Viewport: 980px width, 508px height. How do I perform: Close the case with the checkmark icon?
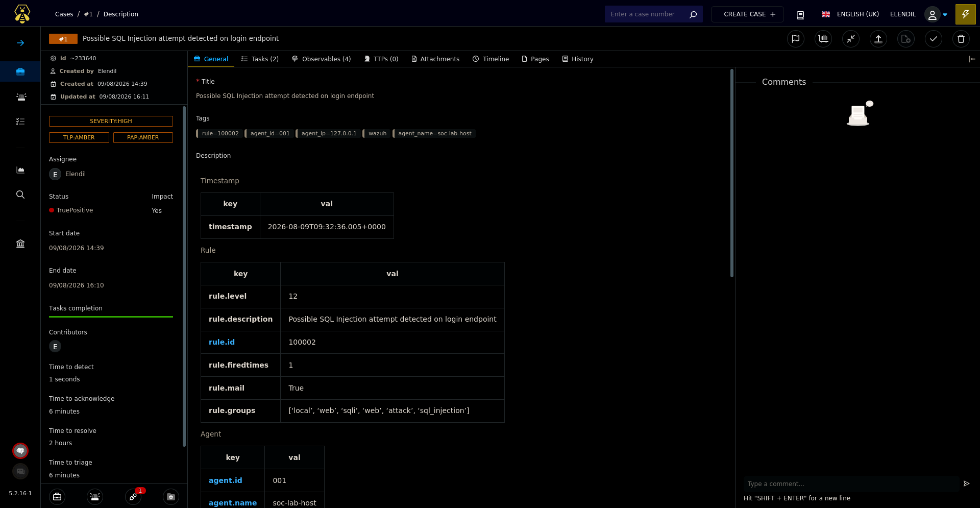(934, 39)
